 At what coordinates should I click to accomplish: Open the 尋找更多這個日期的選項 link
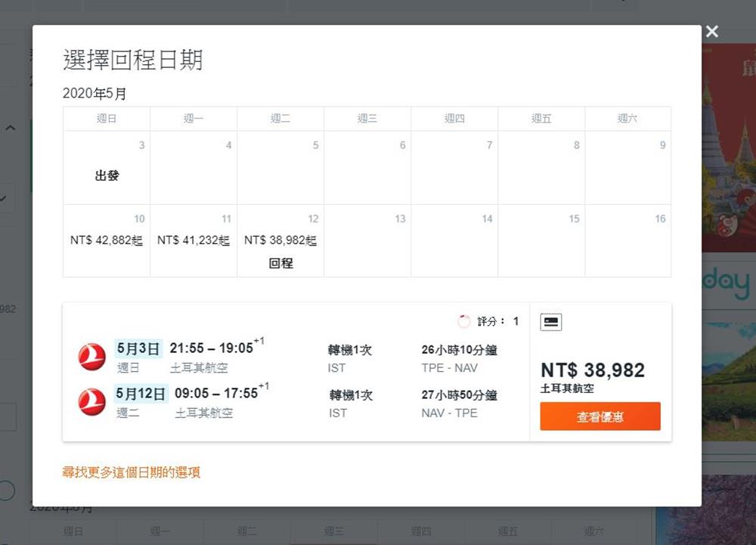pyautogui.click(x=131, y=472)
